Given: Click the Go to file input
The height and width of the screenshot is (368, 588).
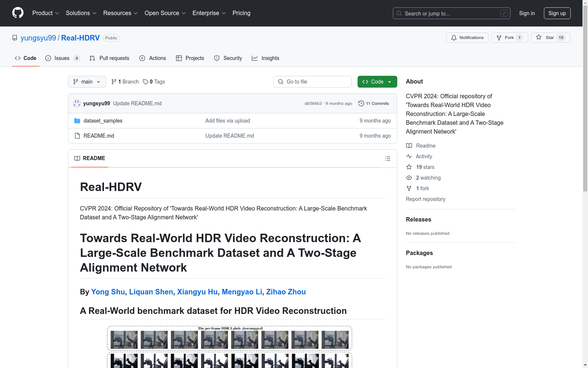Looking at the screenshot, I should (312, 82).
